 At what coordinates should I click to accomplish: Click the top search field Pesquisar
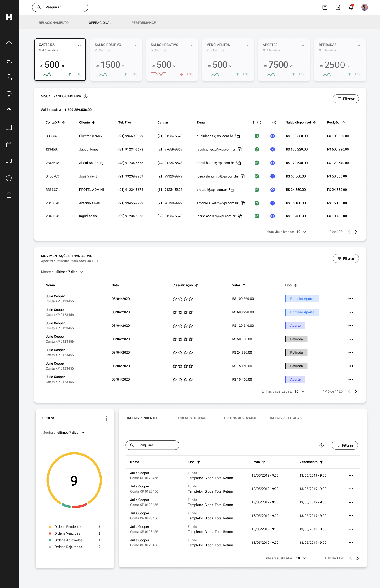point(60,7)
